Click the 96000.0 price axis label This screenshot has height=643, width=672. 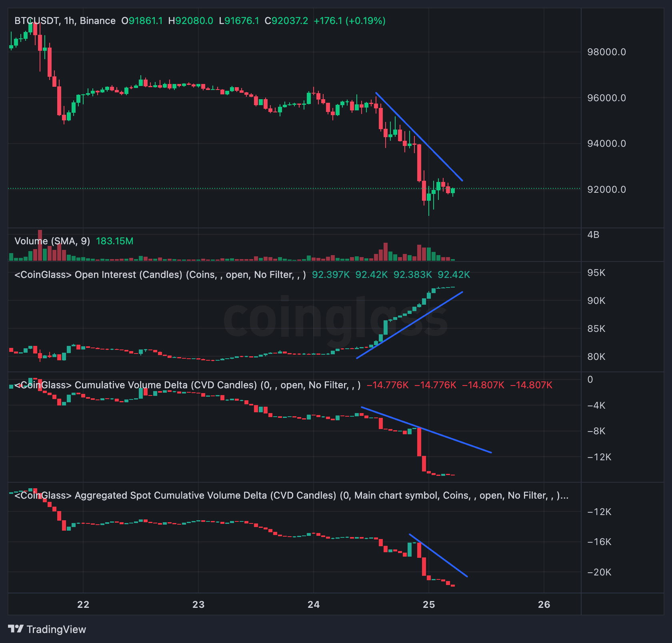click(x=606, y=98)
